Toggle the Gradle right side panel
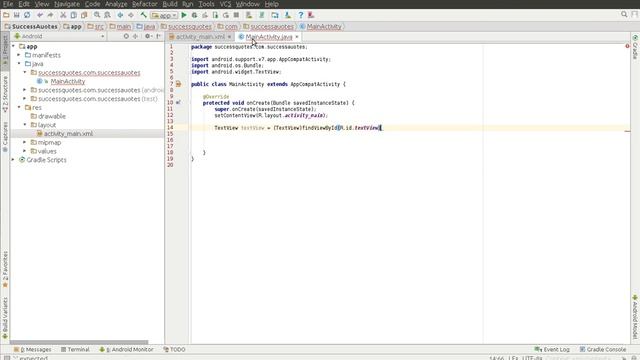 (635, 47)
